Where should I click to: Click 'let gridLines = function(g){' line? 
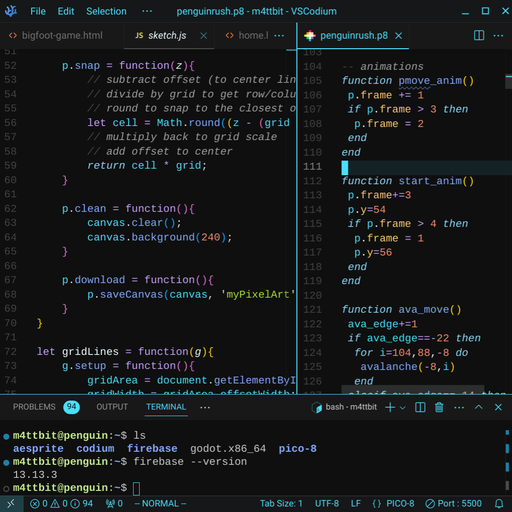[x=125, y=351]
